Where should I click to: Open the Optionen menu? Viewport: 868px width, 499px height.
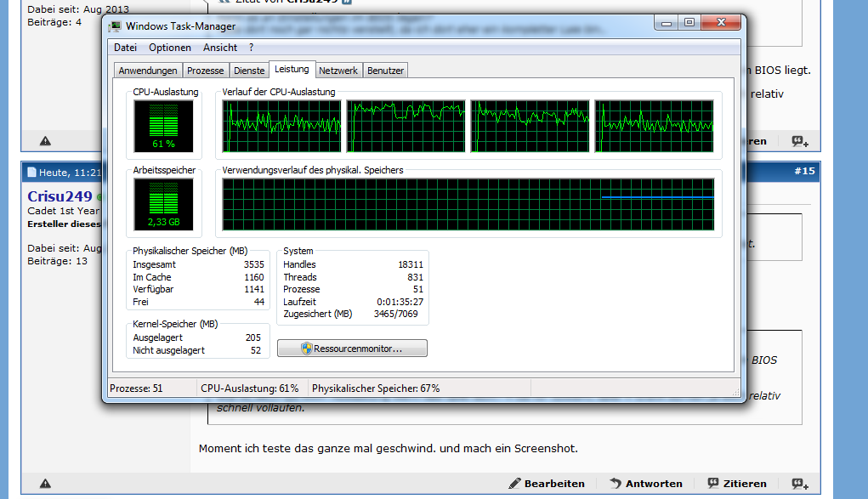point(170,48)
